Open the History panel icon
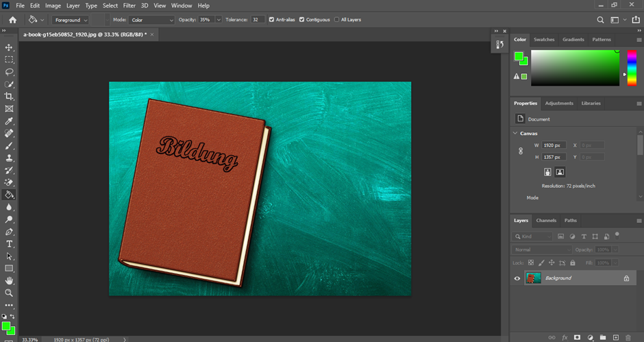The image size is (644, 342). (x=500, y=45)
